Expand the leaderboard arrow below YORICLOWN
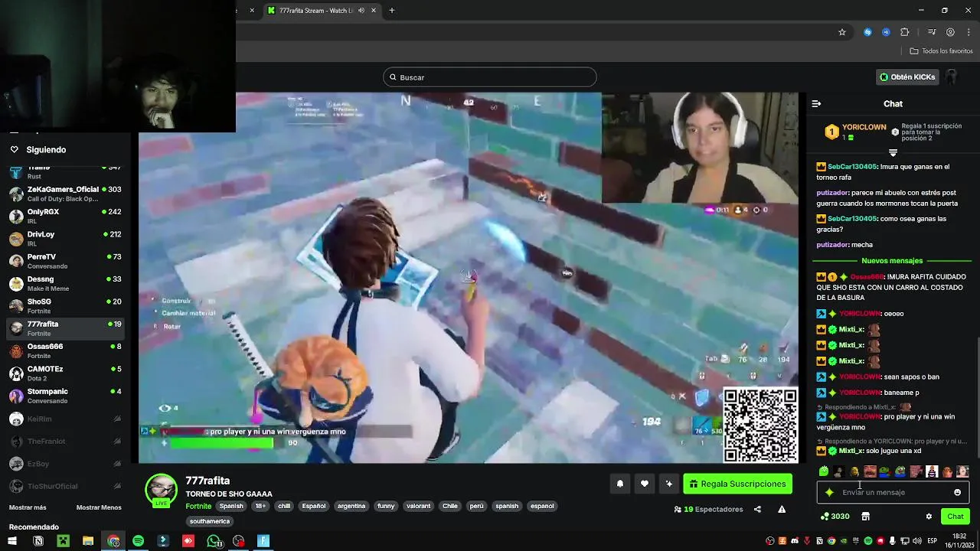This screenshot has height=551, width=980. click(893, 153)
